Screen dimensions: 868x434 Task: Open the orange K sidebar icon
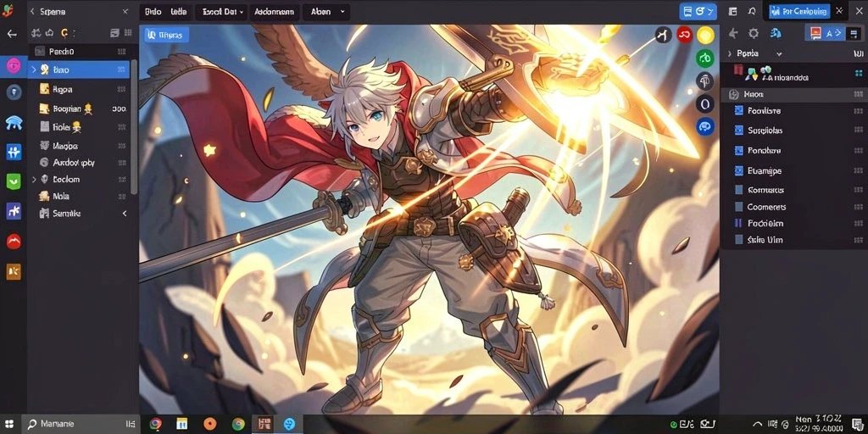click(14, 271)
